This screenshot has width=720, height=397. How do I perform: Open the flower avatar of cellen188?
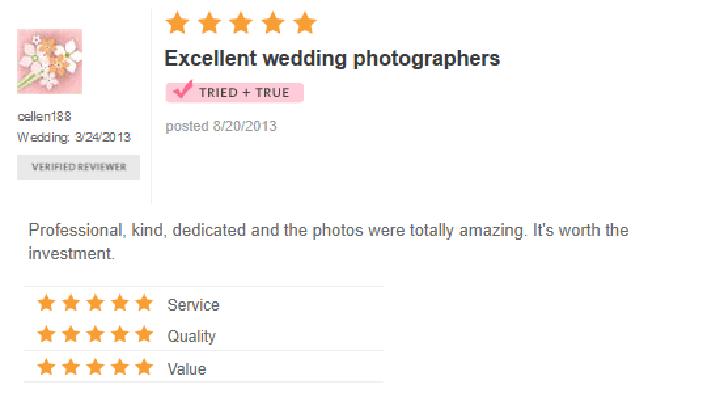(x=50, y=62)
